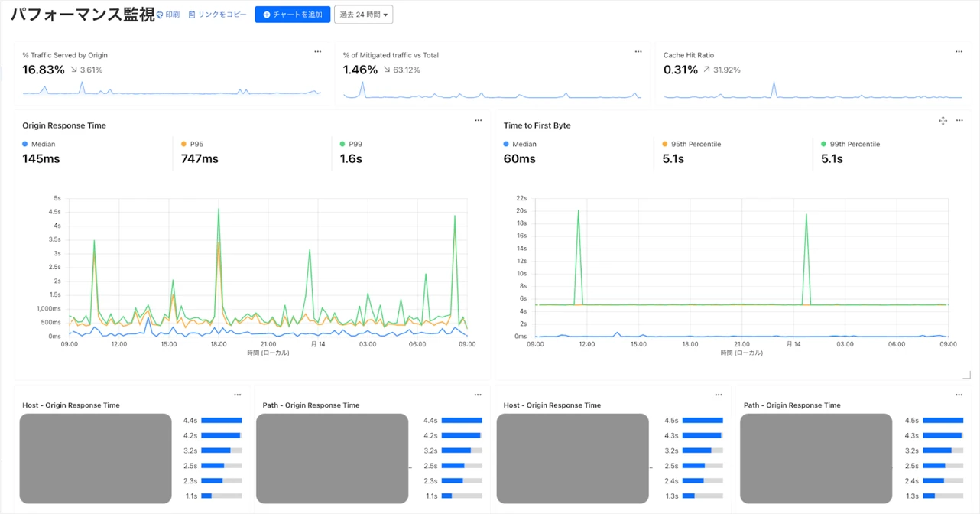Open the 過去 24 時間 time range dropdown
The image size is (980, 514).
coord(363,15)
